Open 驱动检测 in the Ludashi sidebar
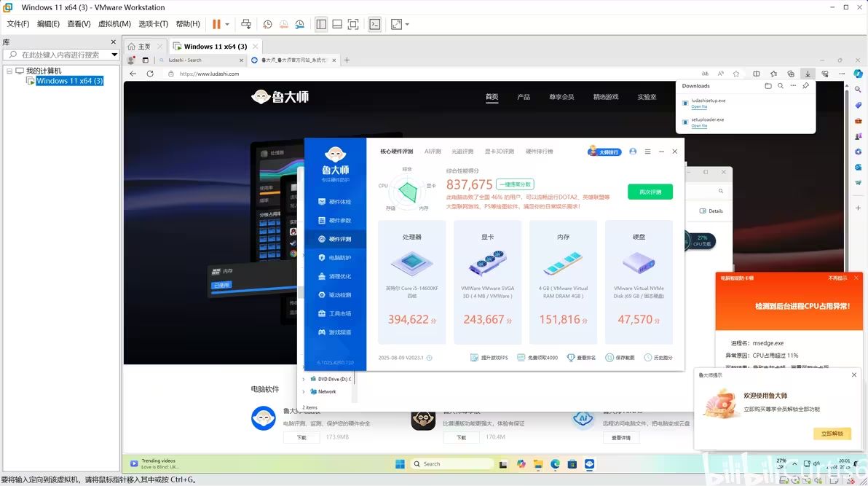The height and width of the screenshot is (486, 868). click(x=335, y=295)
